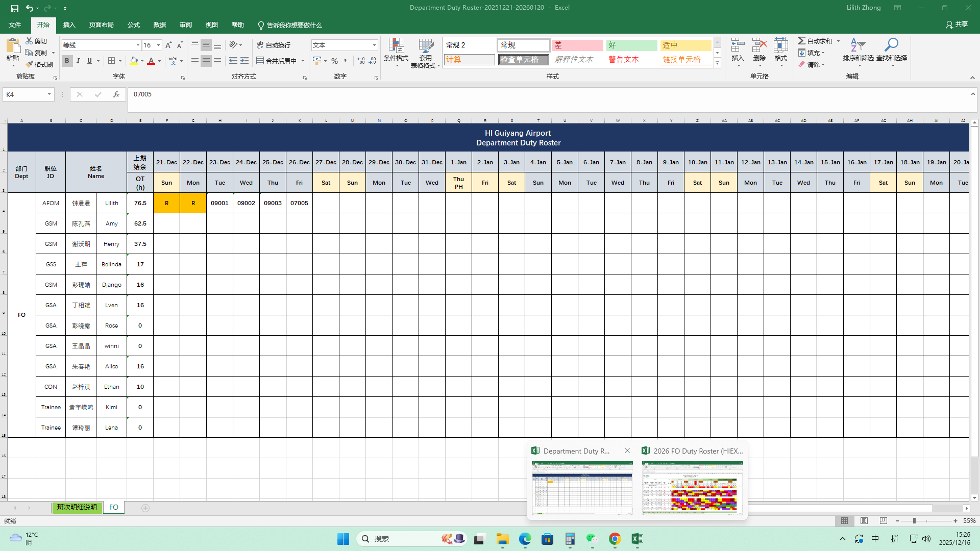Click the Sort and Filter icon

(x=857, y=45)
